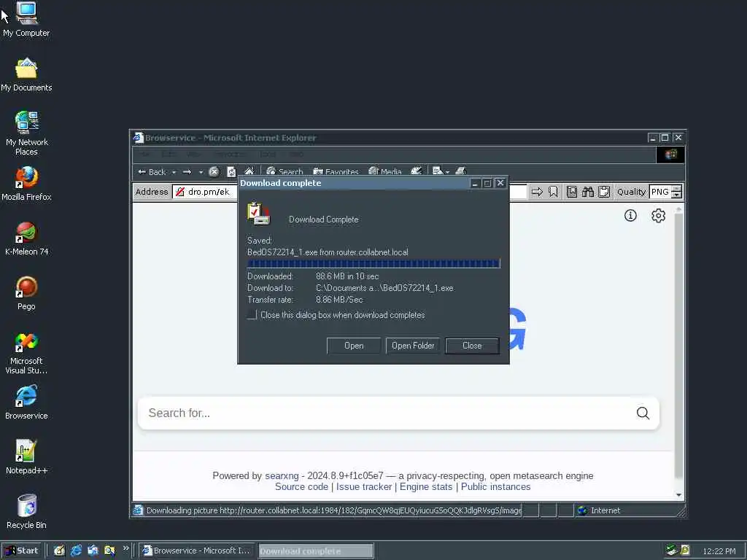Viewport: 747px width, 560px height.
Task: Click the 12:22 PM clock
Action: coord(719,551)
